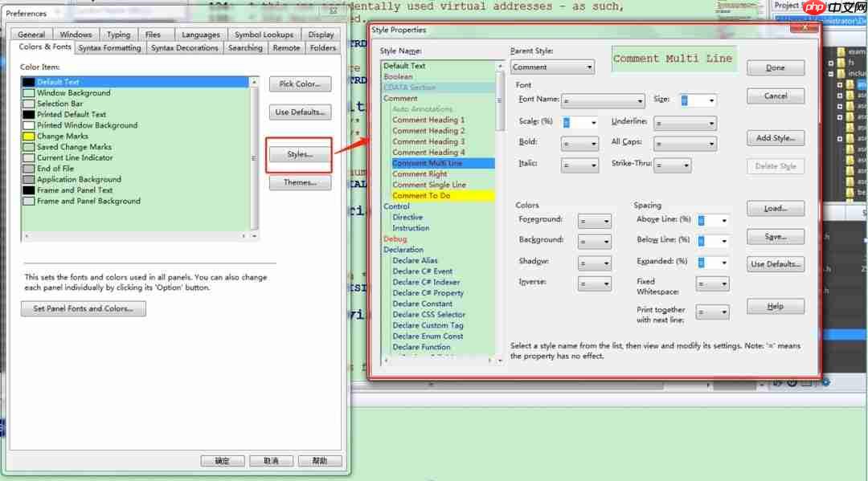Image resolution: width=868 pixels, height=481 pixels.
Task: Click the Style Name list vertical scrollbar
Action: pos(500,213)
